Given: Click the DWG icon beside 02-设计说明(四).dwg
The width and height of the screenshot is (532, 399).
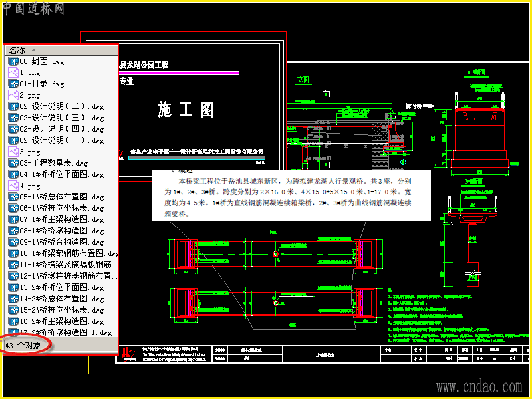Looking at the screenshot, I should click(x=13, y=129).
